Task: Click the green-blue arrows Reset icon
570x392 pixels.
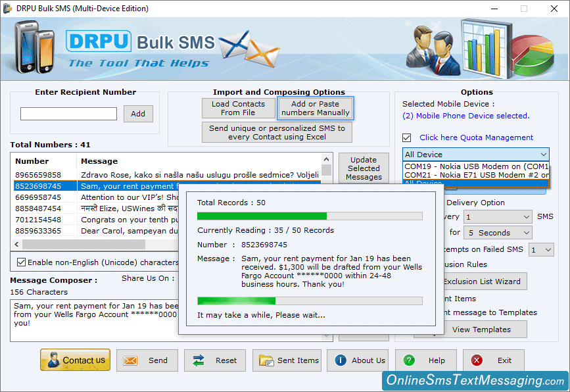Action: coord(199,360)
